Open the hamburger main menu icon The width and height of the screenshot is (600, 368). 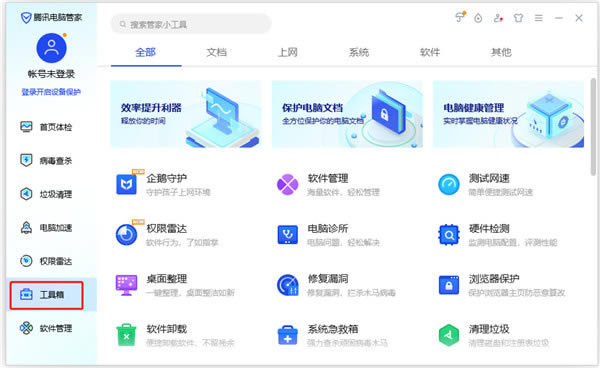click(538, 18)
